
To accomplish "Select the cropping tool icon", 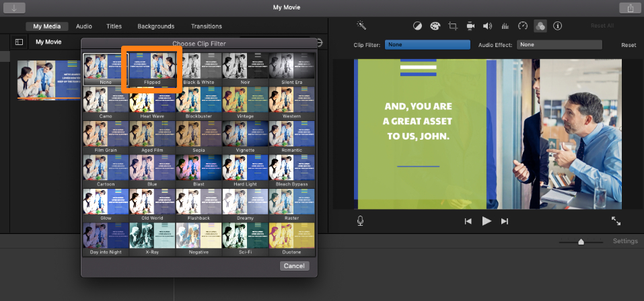I will [x=453, y=26].
